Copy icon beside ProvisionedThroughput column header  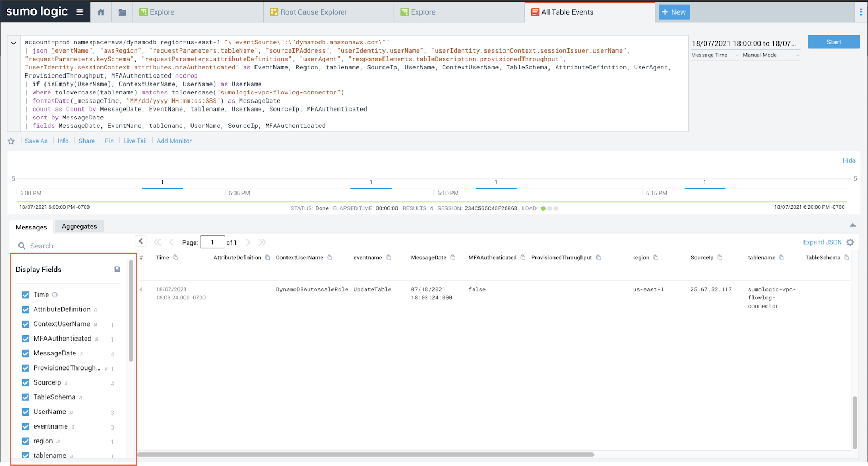click(x=598, y=258)
